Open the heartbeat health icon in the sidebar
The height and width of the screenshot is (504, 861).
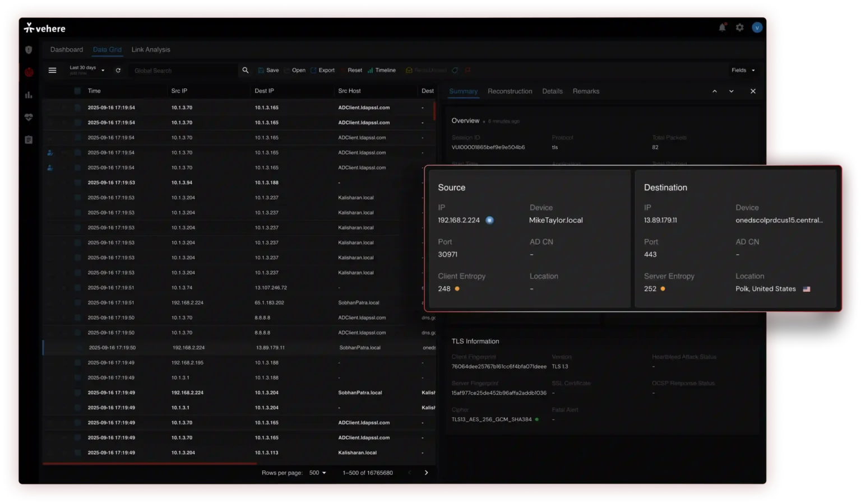[29, 117]
